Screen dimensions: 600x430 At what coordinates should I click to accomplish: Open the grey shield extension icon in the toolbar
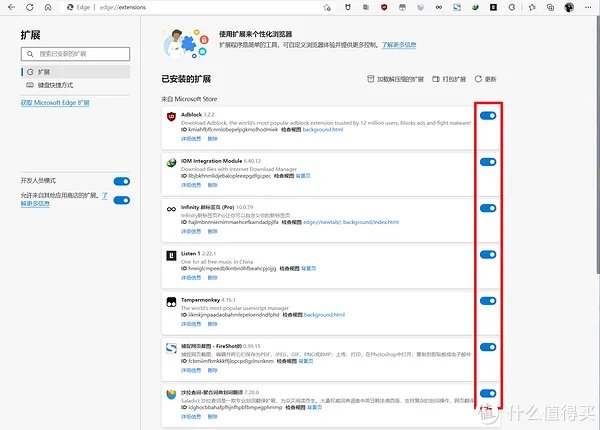[421, 7]
